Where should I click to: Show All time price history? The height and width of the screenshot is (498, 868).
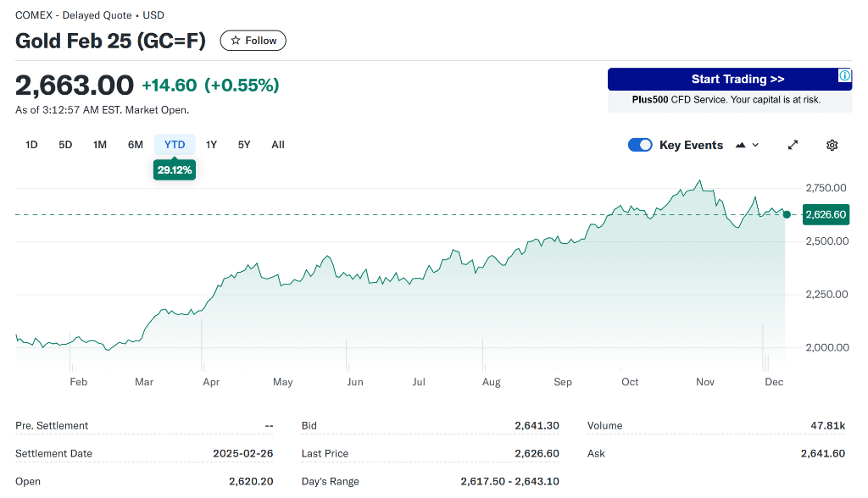pyautogui.click(x=278, y=145)
